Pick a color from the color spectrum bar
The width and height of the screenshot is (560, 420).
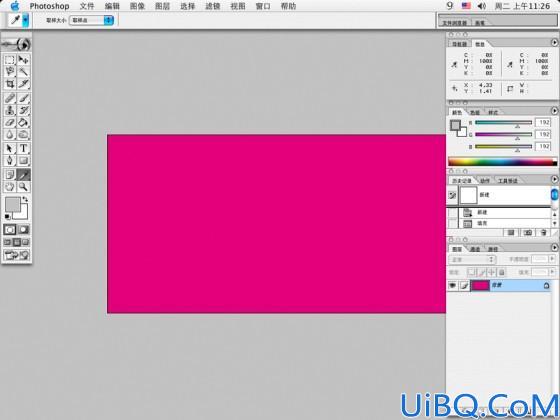[x=502, y=161]
